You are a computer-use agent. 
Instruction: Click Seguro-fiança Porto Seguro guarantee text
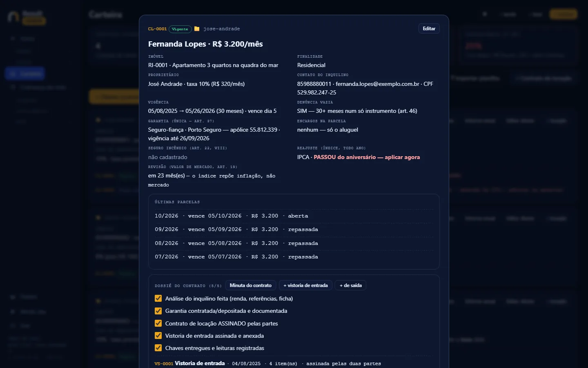(x=214, y=134)
